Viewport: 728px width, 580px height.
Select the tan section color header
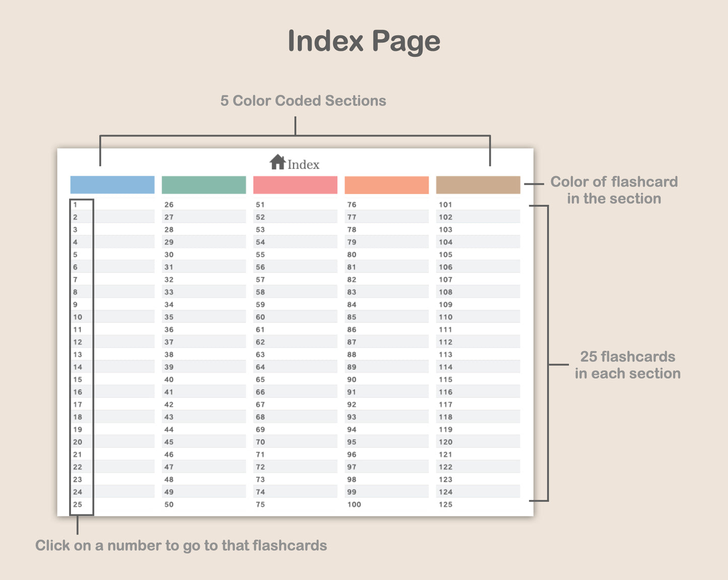pos(478,185)
